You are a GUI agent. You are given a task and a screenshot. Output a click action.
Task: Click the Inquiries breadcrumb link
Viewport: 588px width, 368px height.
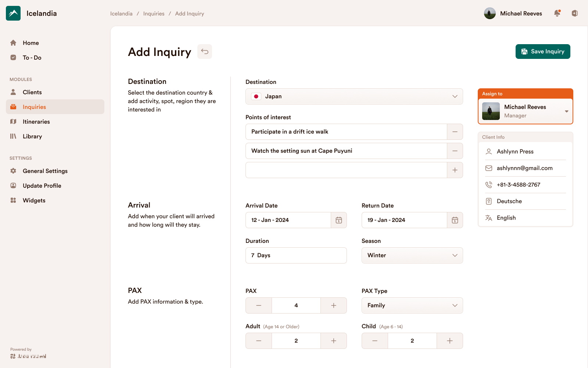(154, 14)
